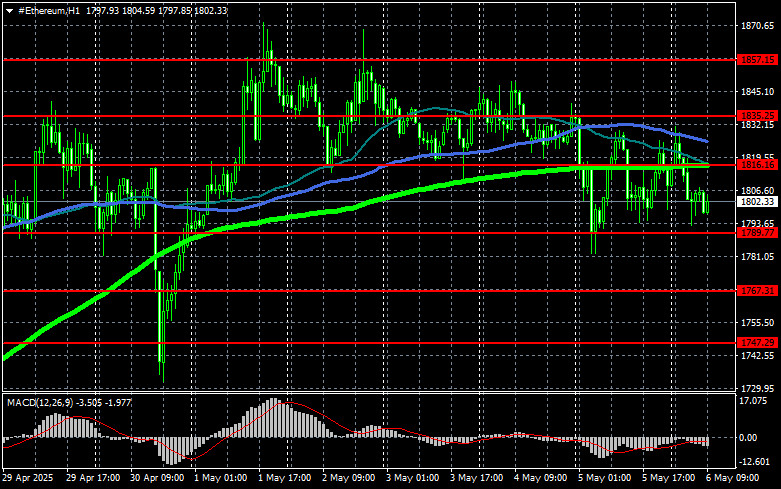Click the MACD(12,26,9) indicator label
Viewport: 781px width, 489px height.
pyautogui.click(x=40, y=402)
